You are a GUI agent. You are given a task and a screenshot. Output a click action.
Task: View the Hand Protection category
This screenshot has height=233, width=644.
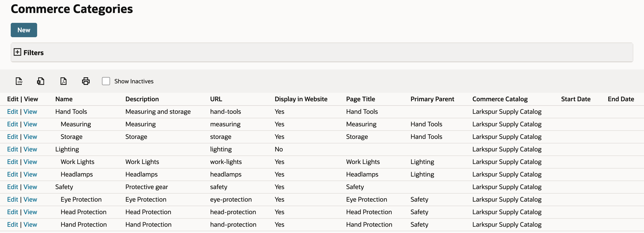click(30, 224)
